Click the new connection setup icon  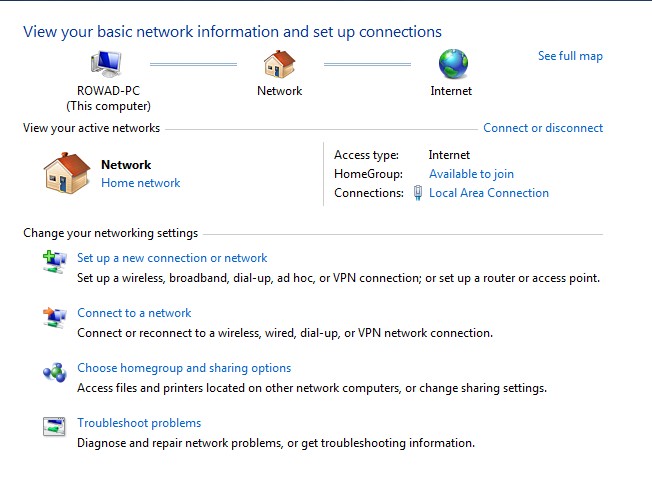click(54, 262)
